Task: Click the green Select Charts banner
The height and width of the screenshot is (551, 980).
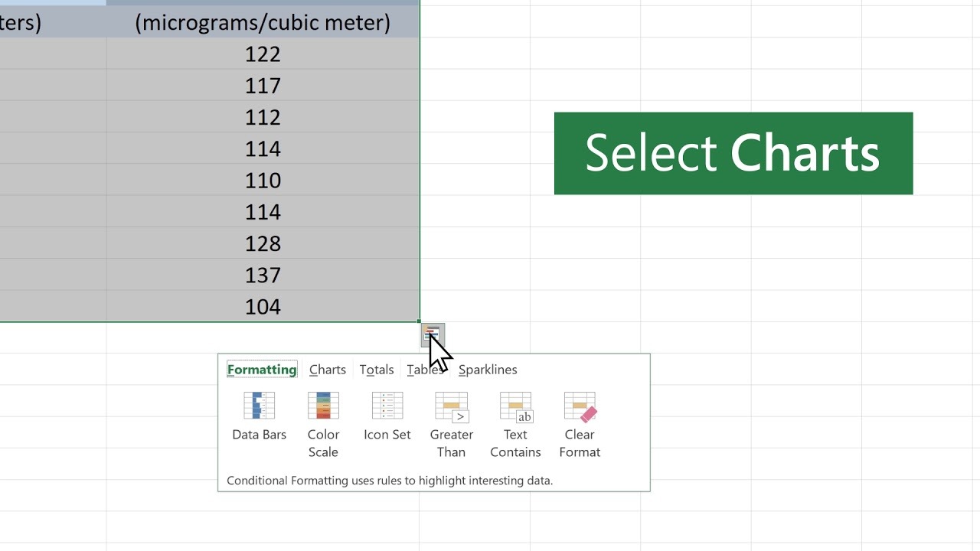Action: [733, 153]
